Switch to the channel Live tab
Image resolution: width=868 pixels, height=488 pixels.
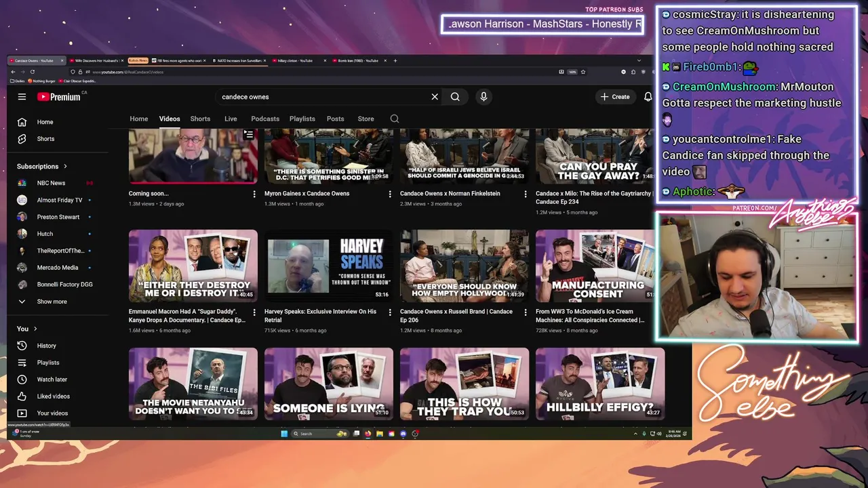[231, 119]
